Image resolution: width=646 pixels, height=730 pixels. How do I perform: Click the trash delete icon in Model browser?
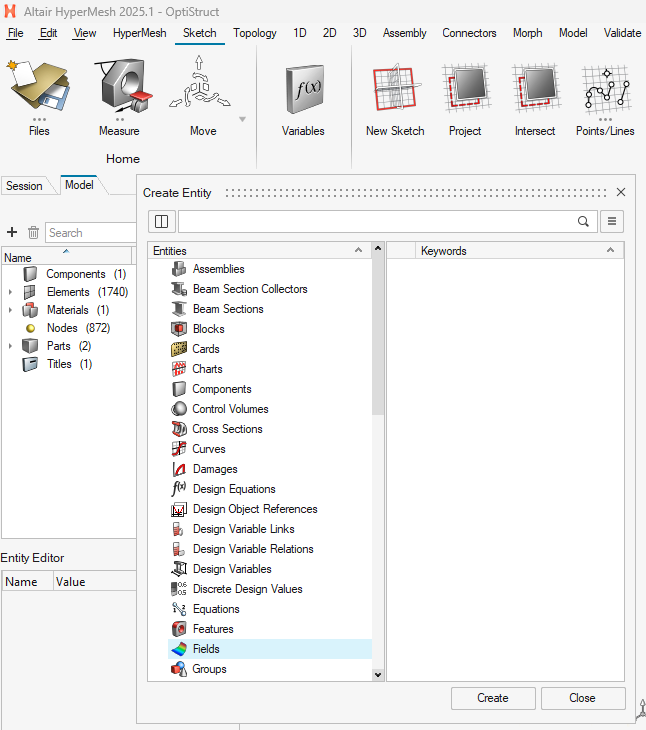tap(33, 232)
